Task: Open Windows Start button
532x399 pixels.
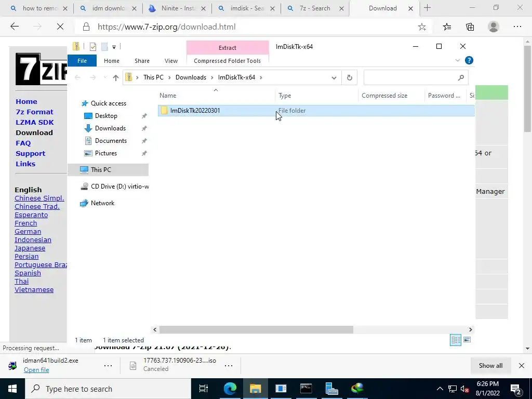Action: click(12, 389)
